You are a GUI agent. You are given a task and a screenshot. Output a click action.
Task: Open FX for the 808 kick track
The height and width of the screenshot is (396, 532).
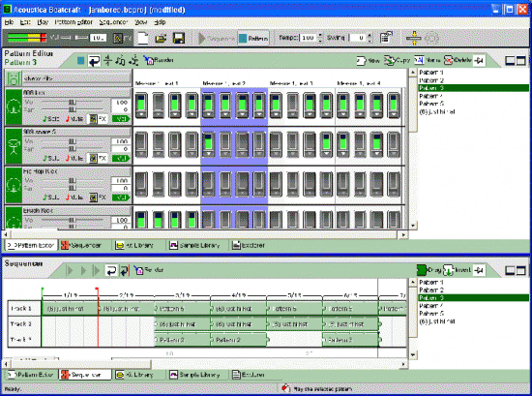tap(98, 119)
